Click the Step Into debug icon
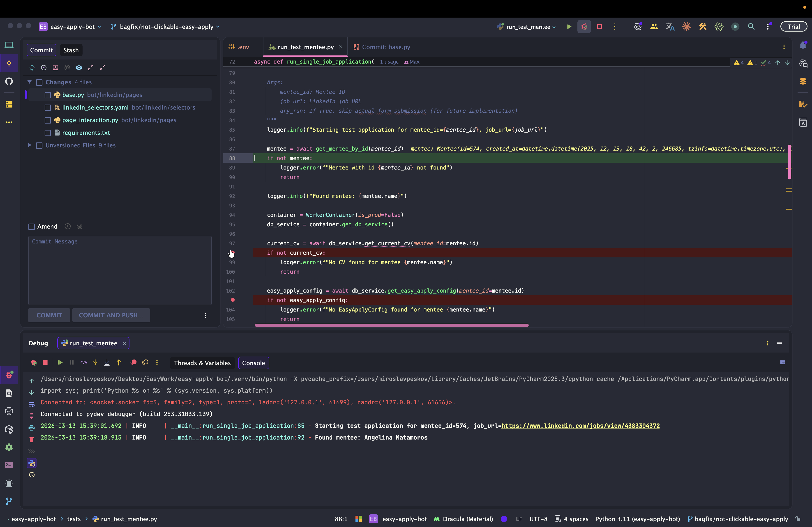 95,362
